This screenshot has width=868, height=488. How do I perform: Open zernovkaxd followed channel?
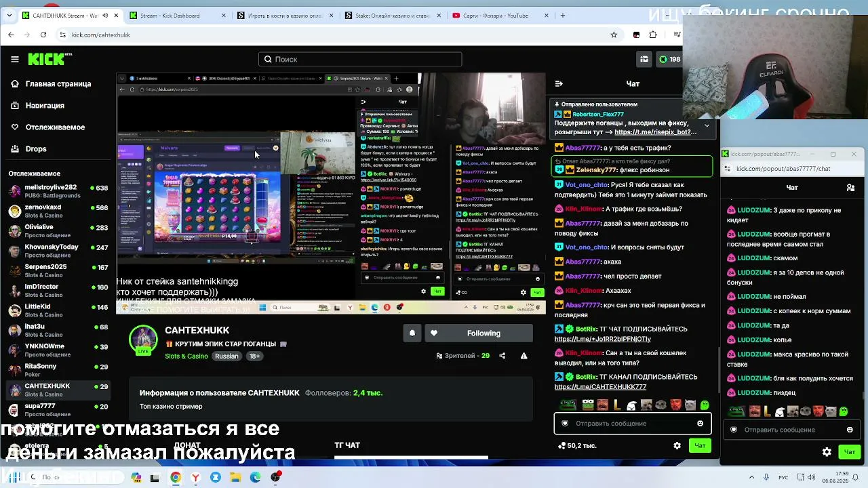[57, 211]
